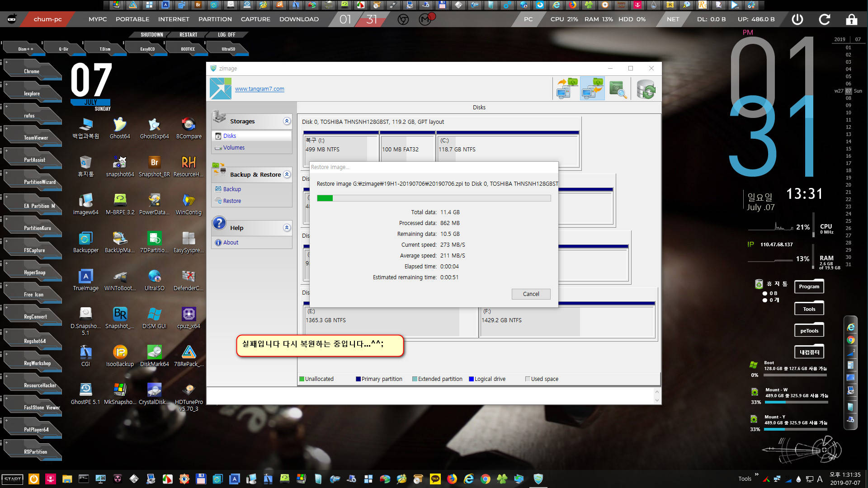
Task: Select Volumes in Storages panel
Action: [233, 147]
